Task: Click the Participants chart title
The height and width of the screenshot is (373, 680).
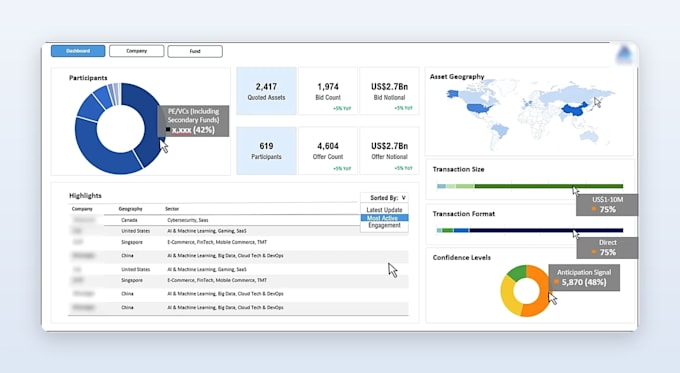Action: coord(88,78)
